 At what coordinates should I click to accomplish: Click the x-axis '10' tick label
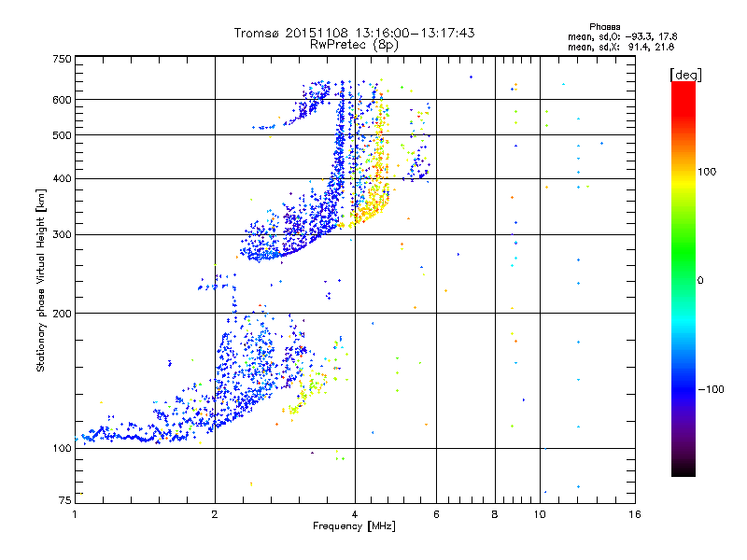[540, 514]
